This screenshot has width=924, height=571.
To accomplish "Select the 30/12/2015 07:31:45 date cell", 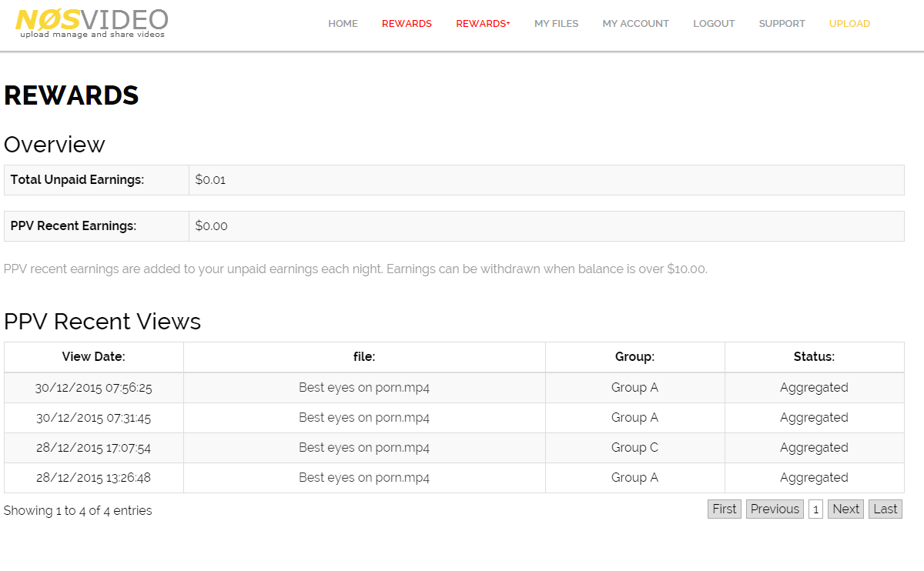I will pyautogui.click(x=94, y=418).
